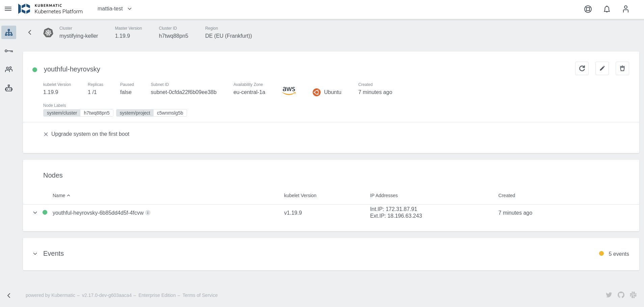Collapse the sidebar with bottom arrow

[x=9, y=296]
